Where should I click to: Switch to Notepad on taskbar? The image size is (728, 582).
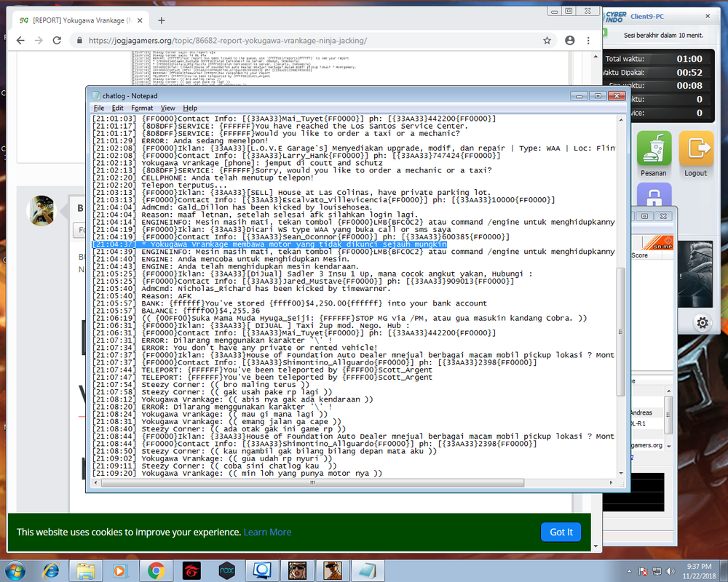[368, 571]
